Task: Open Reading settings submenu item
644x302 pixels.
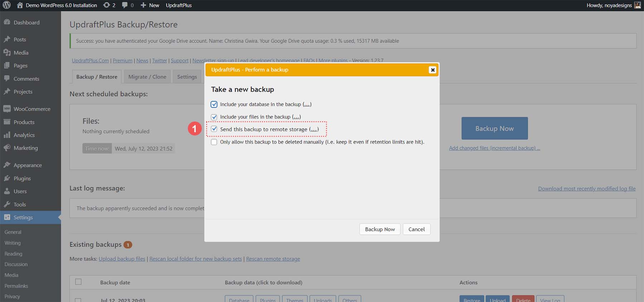Action: 13,253
